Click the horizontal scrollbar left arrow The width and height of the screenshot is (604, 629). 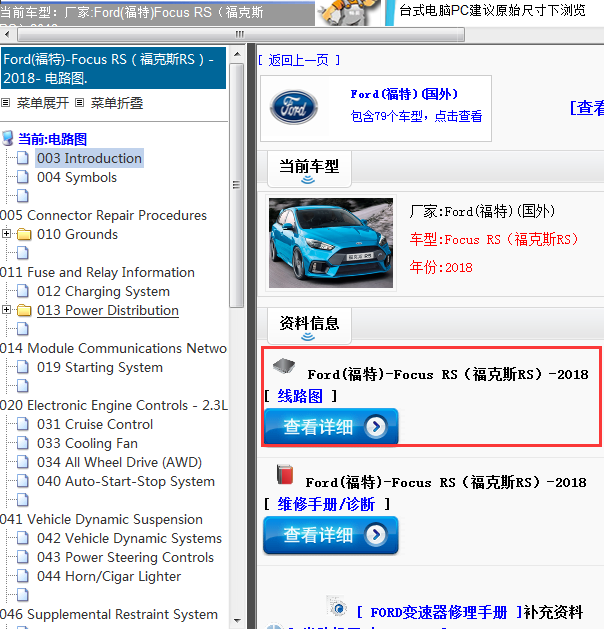[7, 34]
